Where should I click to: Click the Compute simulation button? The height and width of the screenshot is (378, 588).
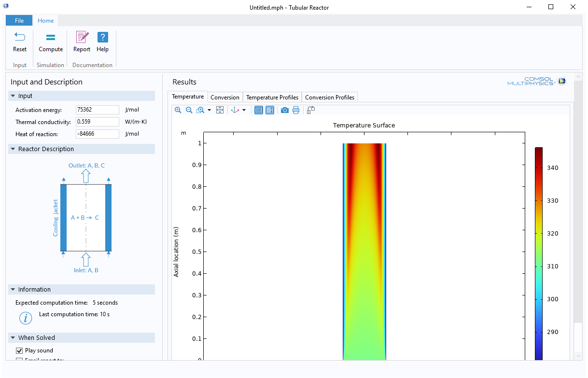[51, 42]
